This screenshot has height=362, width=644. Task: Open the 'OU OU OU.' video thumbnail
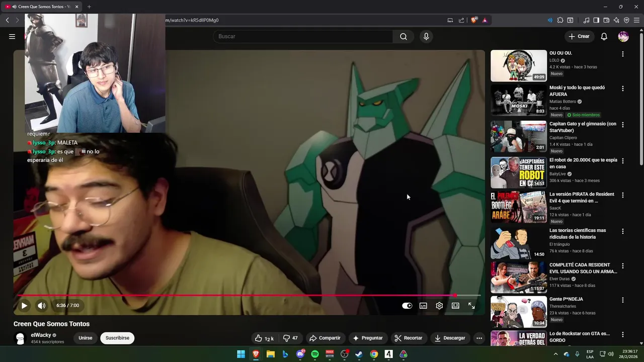point(519,65)
